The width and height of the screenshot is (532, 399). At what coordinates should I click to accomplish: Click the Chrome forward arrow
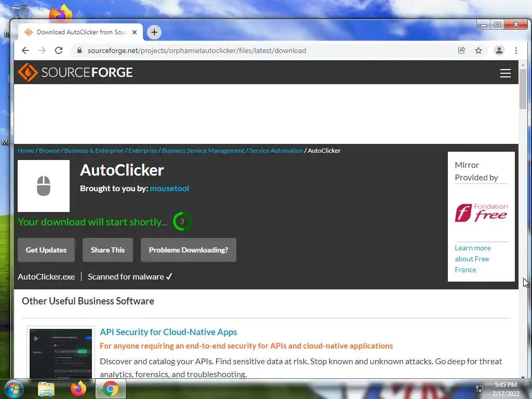(42, 50)
